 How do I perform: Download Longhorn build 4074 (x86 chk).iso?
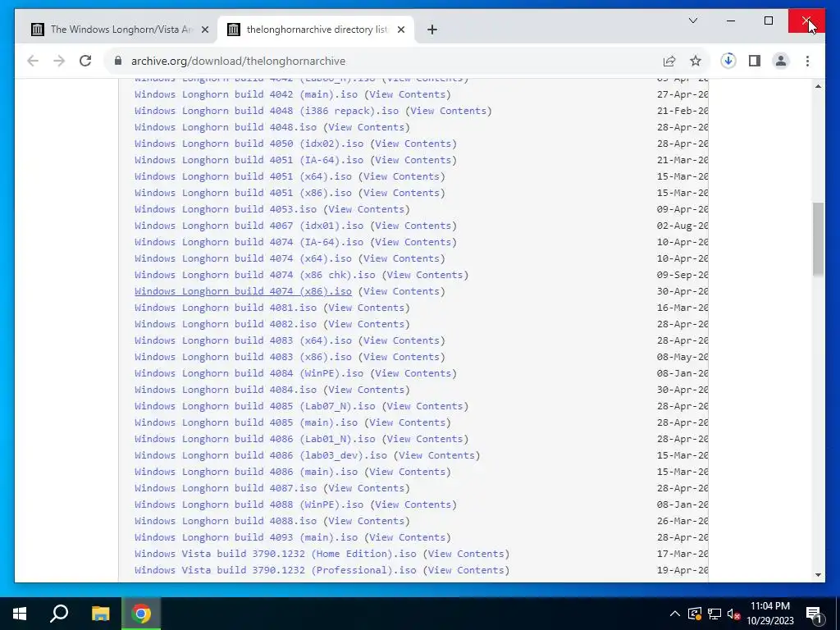(255, 275)
